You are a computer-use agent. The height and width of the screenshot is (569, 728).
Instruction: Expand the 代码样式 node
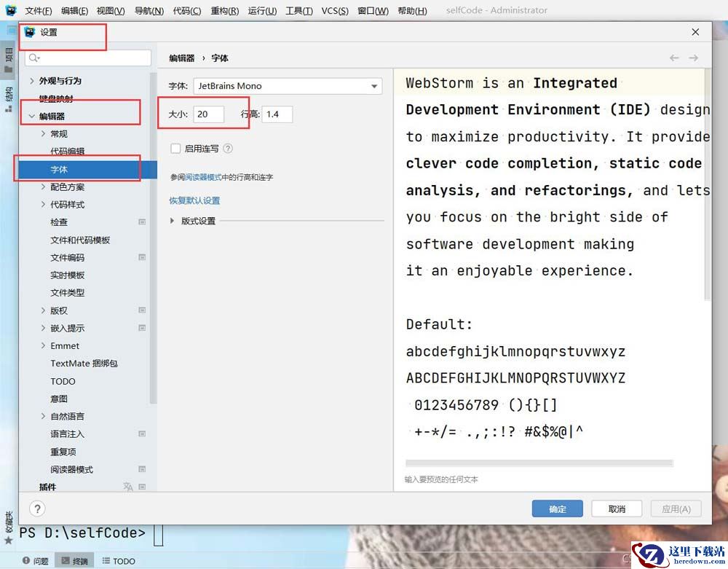(x=43, y=205)
